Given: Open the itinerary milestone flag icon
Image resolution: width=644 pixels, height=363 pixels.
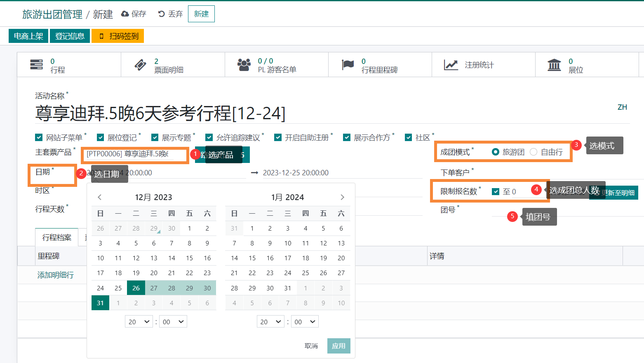Looking at the screenshot, I should (348, 65).
